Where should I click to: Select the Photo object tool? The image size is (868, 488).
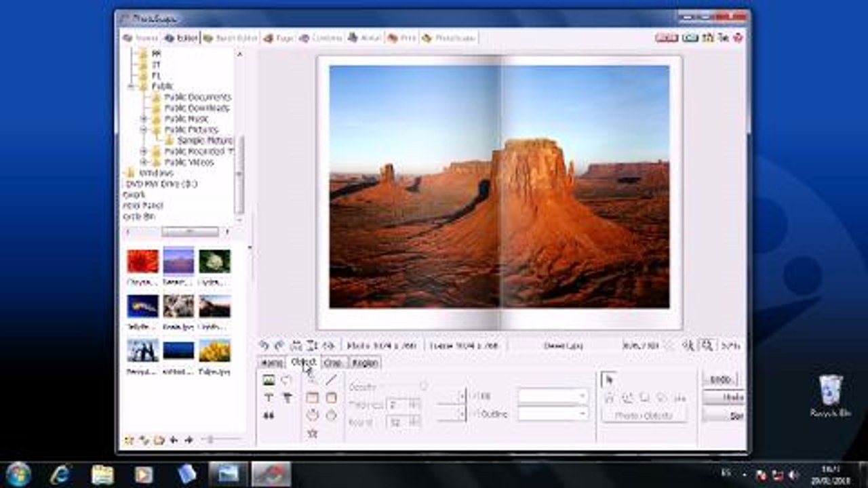269,380
